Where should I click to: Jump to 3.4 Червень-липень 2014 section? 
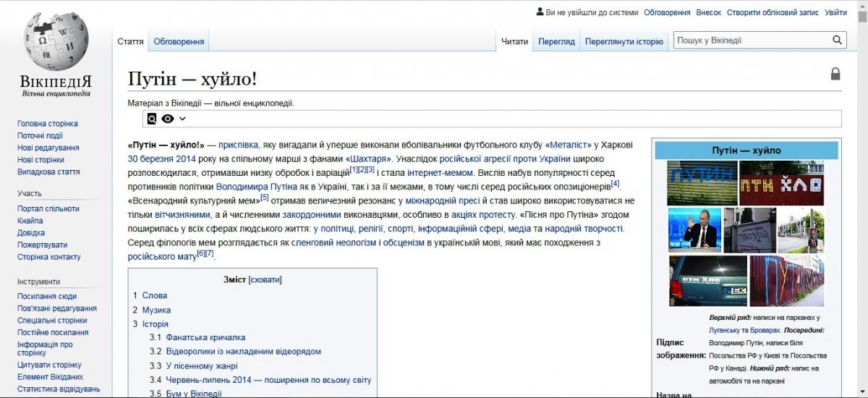(260, 380)
